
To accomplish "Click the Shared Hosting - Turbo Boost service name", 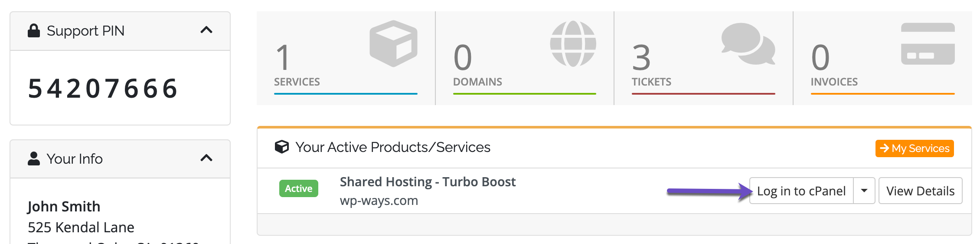I will (428, 182).
